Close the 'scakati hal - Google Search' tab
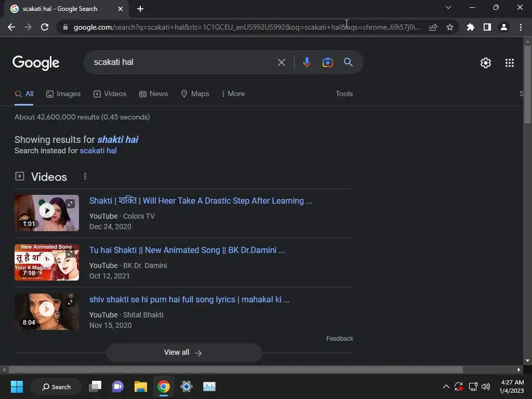532x399 pixels. click(121, 9)
